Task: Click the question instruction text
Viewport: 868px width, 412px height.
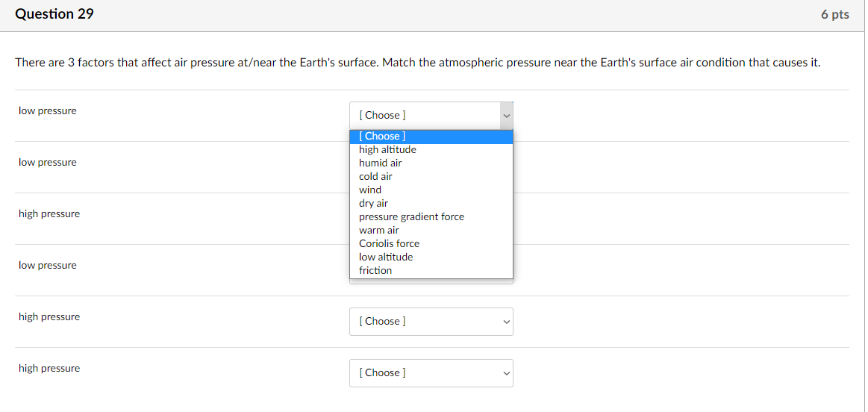Action: pyautogui.click(x=418, y=63)
